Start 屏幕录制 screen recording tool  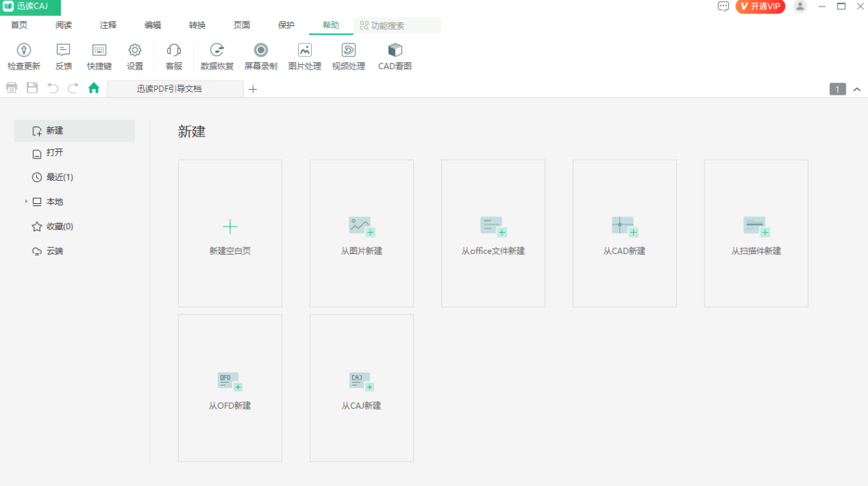(x=260, y=51)
